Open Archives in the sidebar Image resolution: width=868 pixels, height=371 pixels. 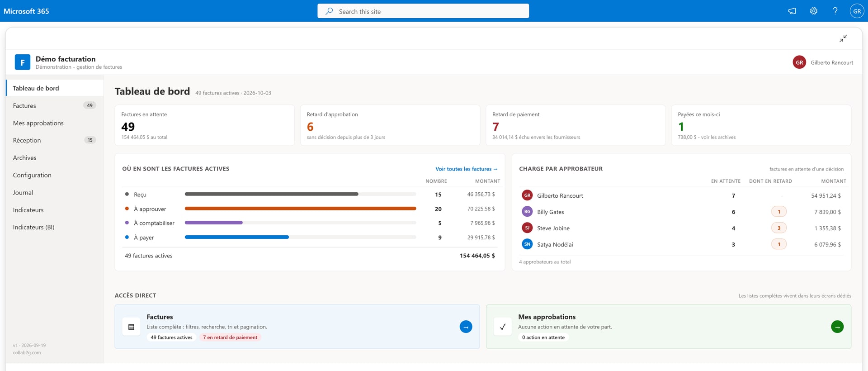55,158
